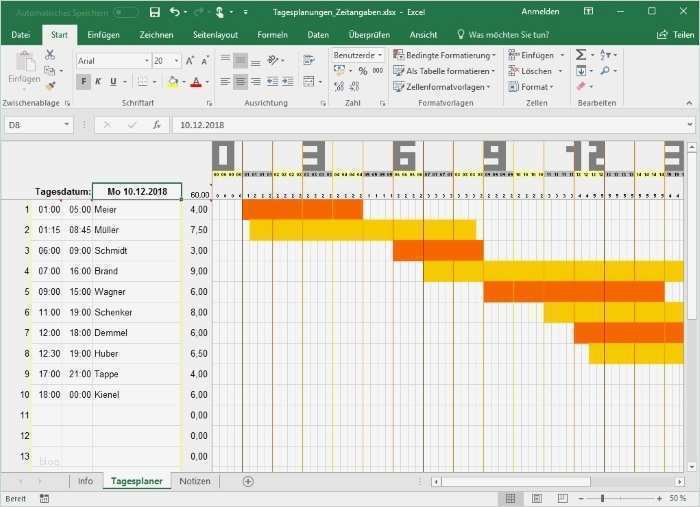
Task: Click the Borders icon
Action: pyautogui.click(x=142, y=82)
